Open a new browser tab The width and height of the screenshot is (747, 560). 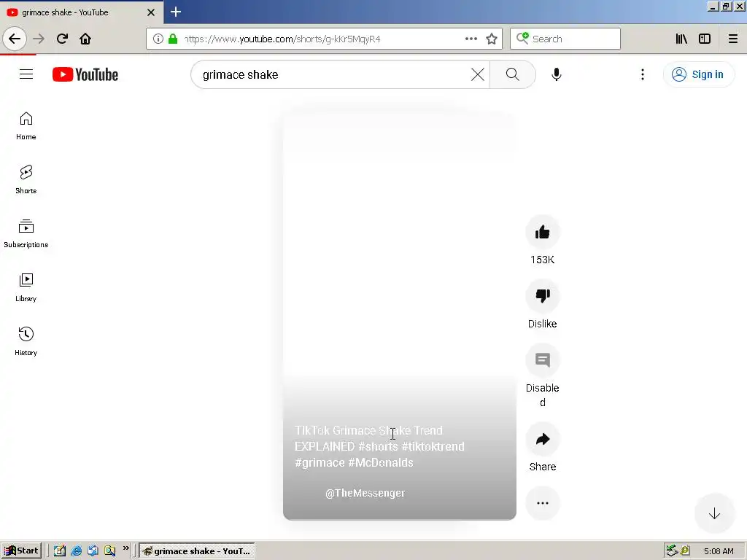(x=175, y=12)
